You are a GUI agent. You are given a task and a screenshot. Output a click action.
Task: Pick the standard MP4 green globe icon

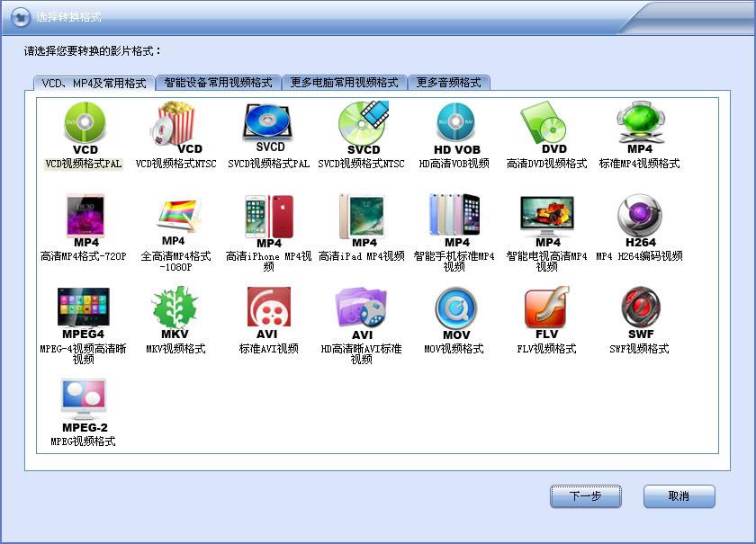click(640, 128)
